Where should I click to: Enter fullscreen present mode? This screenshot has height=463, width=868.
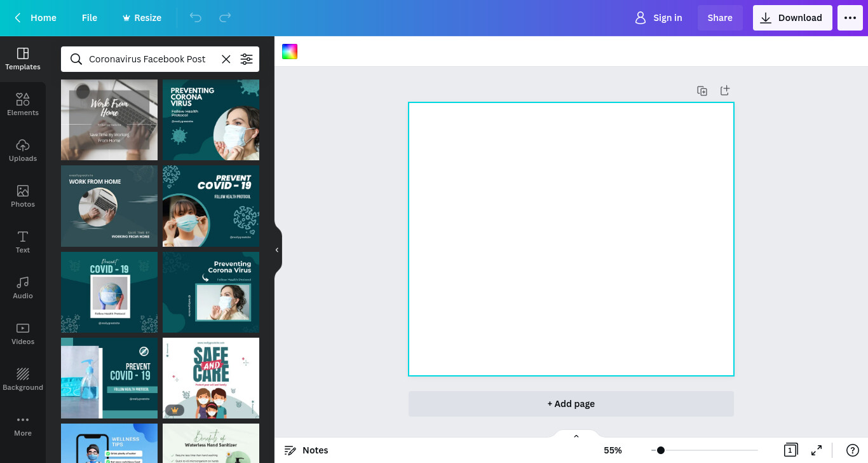[x=817, y=450]
